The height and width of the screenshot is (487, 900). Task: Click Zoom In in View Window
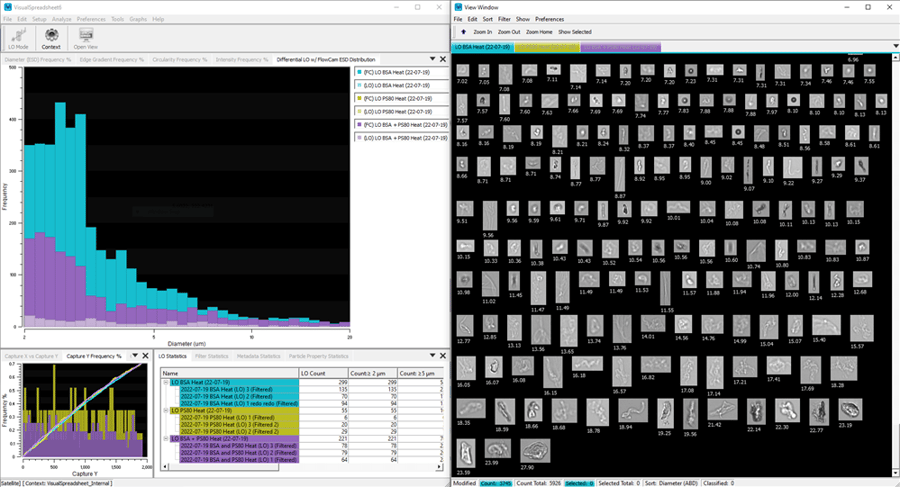coord(483,32)
